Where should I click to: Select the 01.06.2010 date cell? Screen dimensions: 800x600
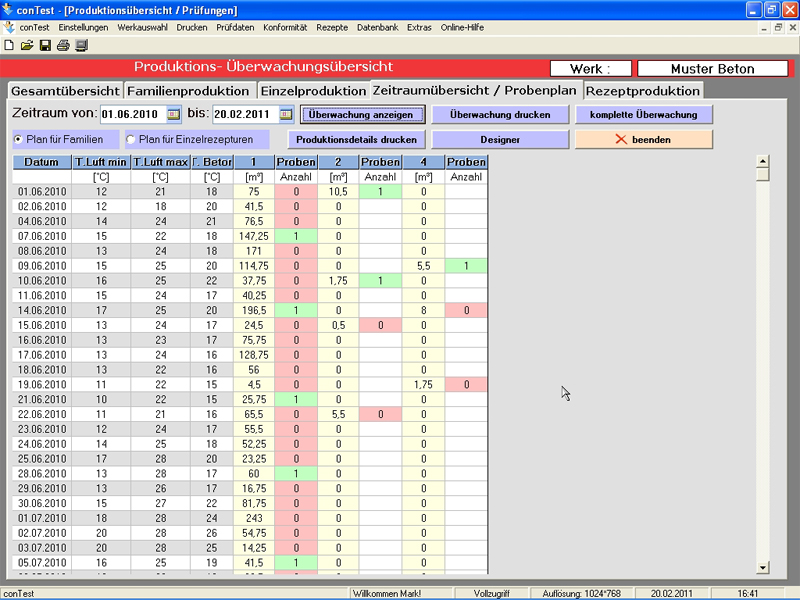click(42, 192)
